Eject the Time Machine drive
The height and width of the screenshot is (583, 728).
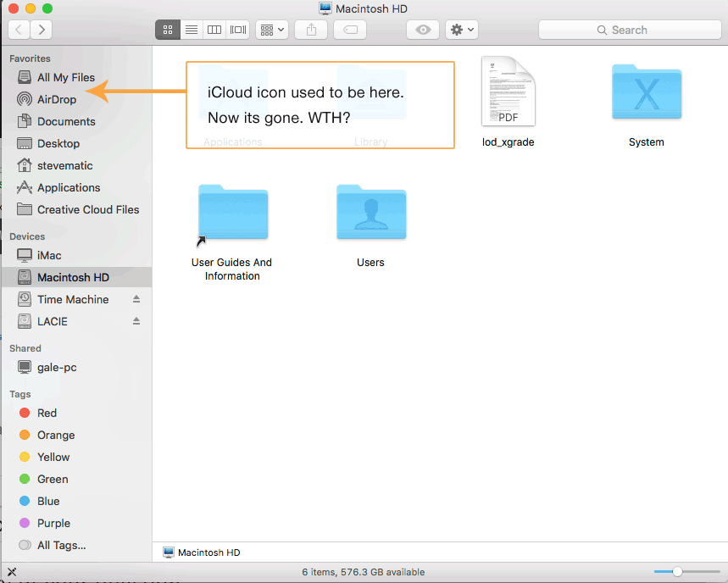pos(136,299)
